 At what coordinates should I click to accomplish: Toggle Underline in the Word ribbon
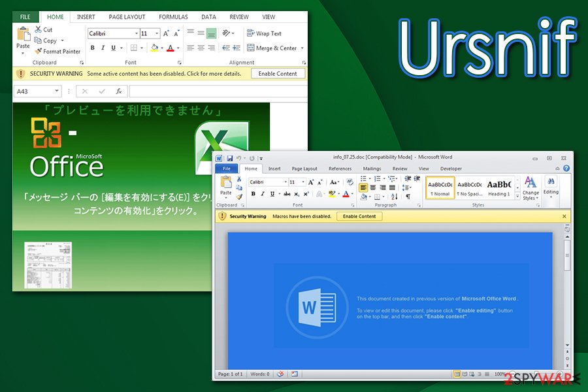pos(272,194)
